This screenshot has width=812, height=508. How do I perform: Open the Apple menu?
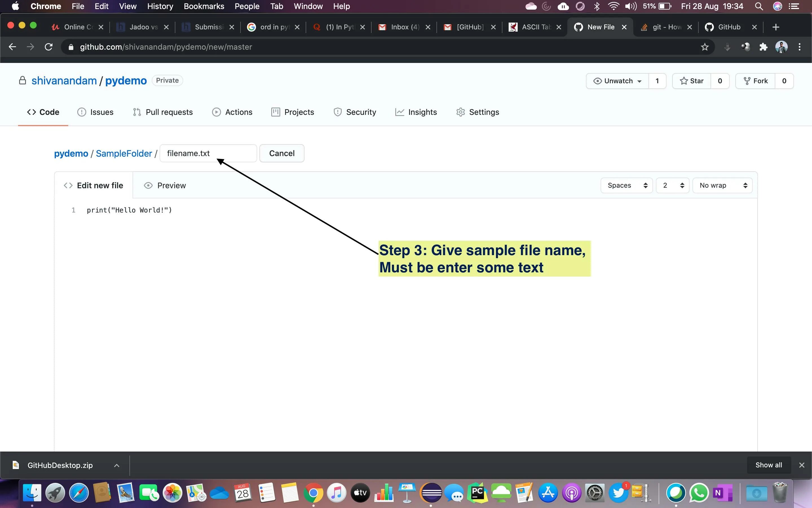pyautogui.click(x=15, y=6)
